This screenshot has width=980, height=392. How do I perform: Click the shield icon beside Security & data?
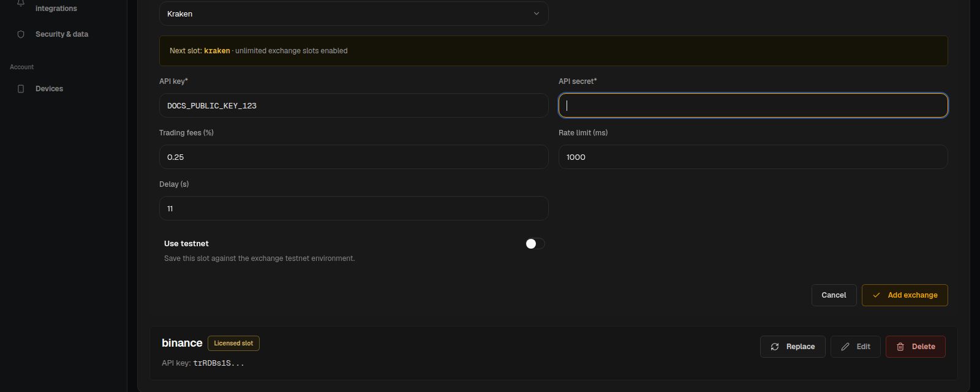21,34
